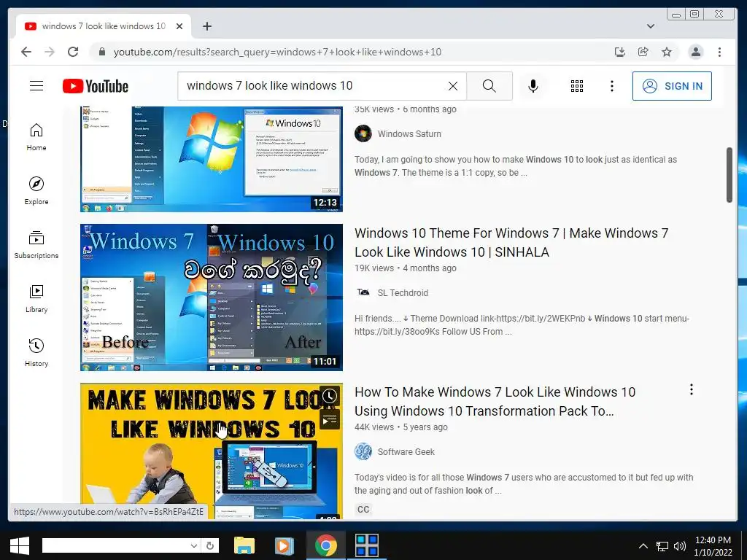The image size is (747, 560).
Task: Close the YouTube search results tab
Action: (179, 26)
